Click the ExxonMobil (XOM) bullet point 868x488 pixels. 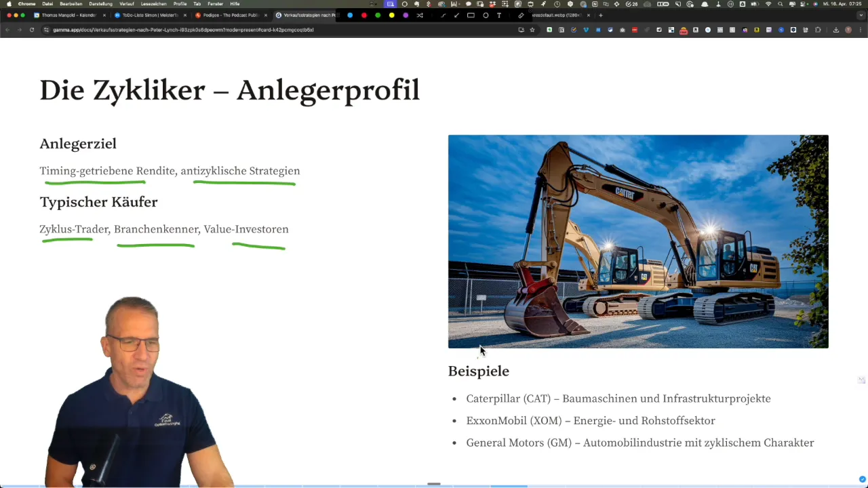pyautogui.click(x=591, y=421)
